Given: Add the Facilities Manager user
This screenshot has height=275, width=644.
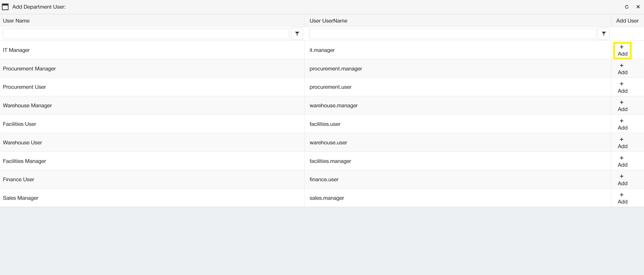Looking at the screenshot, I should (622, 161).
